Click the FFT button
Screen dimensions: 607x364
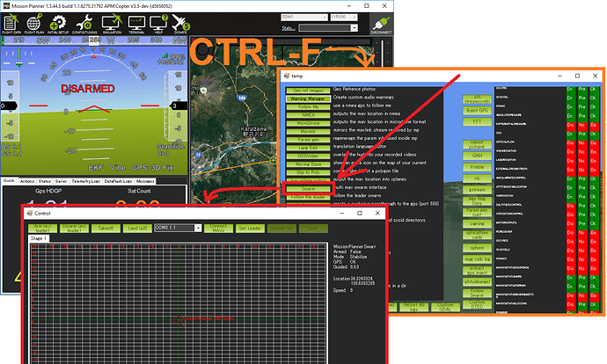point(477,122)
